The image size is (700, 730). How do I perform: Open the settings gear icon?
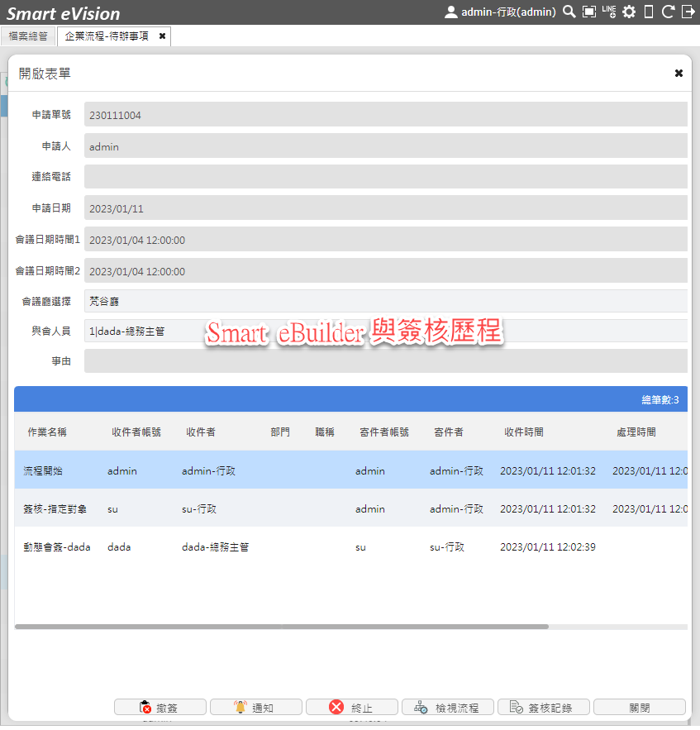(x=628, y=12)
